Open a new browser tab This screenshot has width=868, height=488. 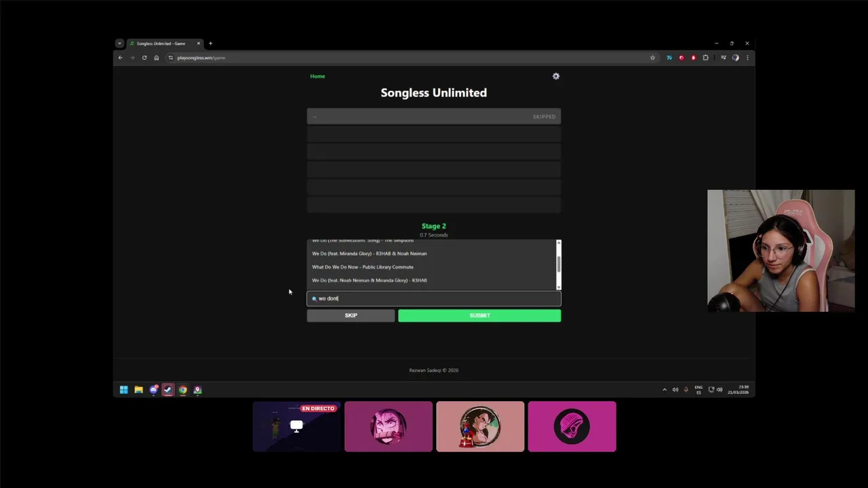[x=210, y=43]
